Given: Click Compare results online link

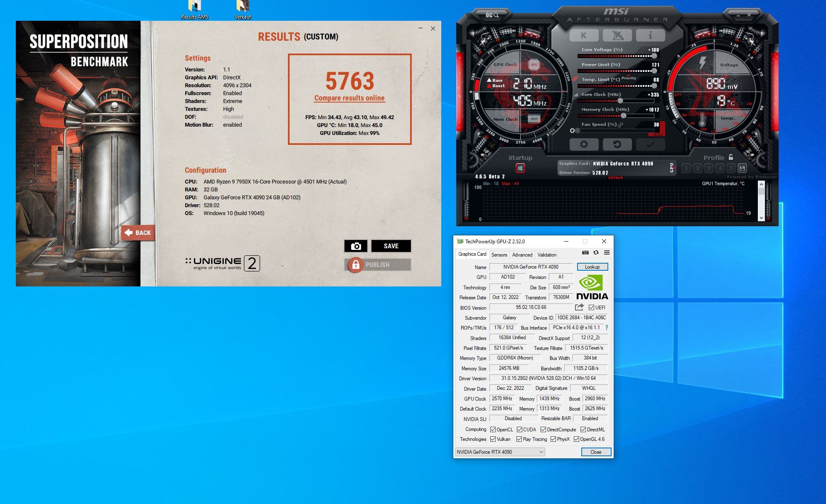Looking at the screenshot, I should (349, 98).
